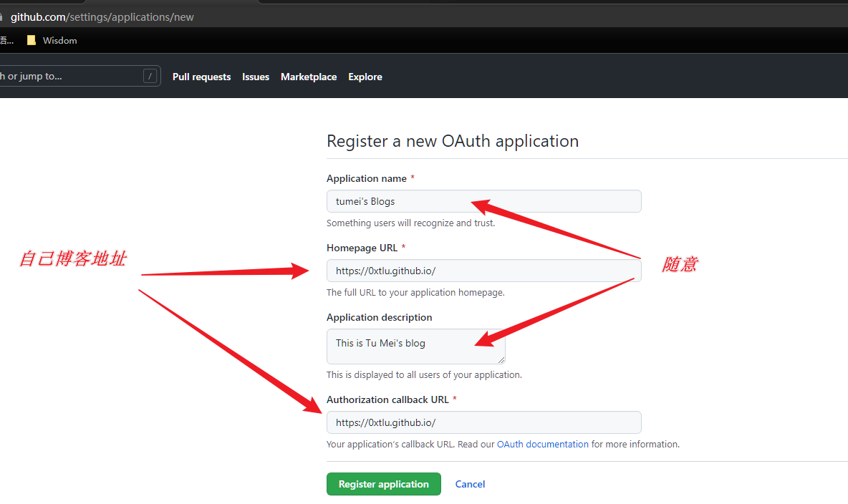The width and height of the screenshot is (848, 504).
Task: Click the "Application name" field label
Action: [x=367, y=179]
